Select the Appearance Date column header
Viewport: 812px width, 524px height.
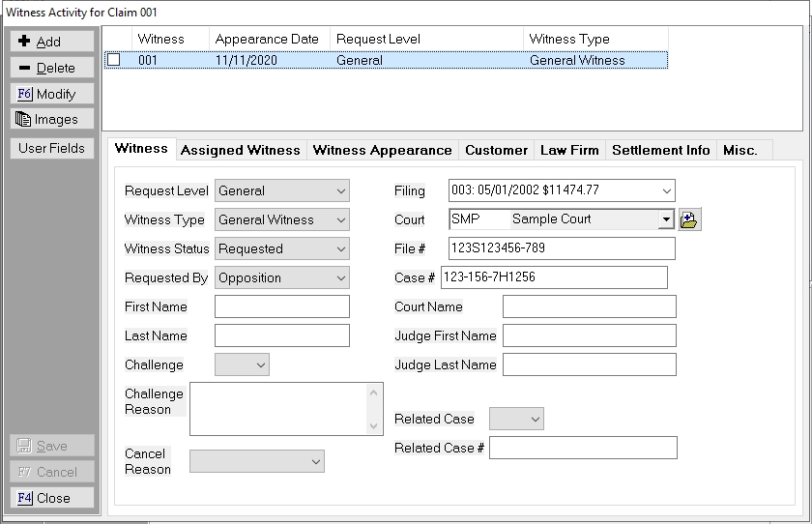pyautogui.click(x=267, y=39)
